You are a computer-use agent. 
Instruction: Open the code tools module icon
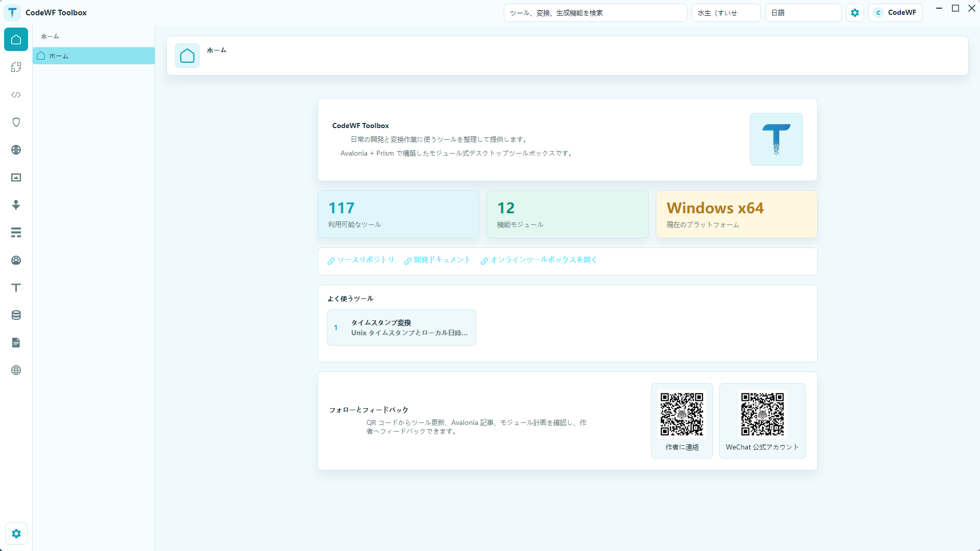point(16,94)
